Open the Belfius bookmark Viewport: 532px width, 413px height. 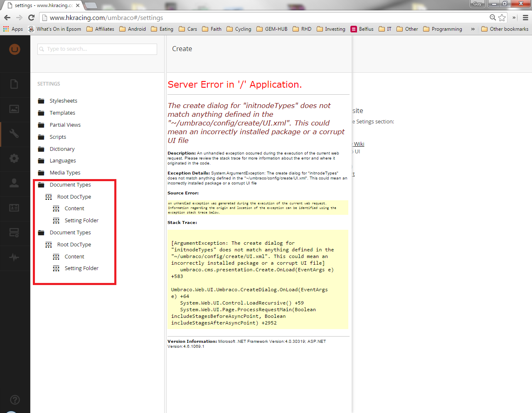coord(362,29)
